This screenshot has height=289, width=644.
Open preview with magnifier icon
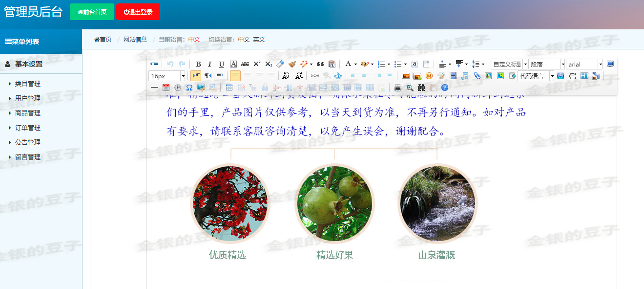410,88
